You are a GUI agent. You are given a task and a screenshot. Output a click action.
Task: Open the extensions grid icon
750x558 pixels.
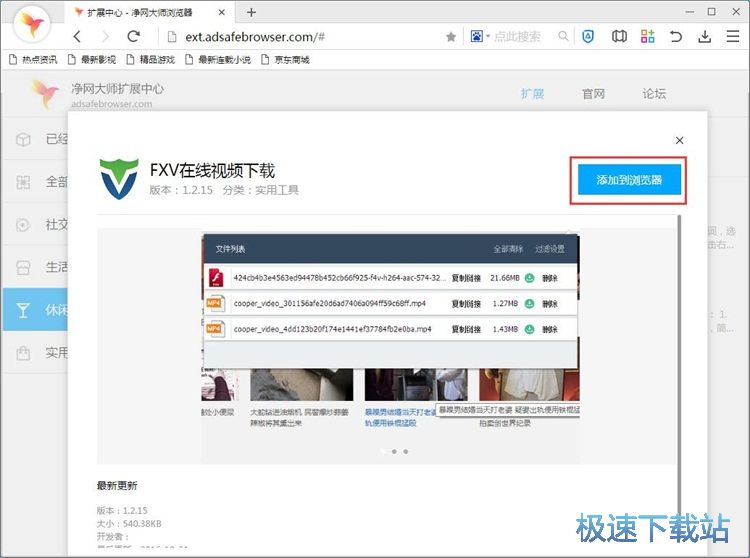(648, 37)
